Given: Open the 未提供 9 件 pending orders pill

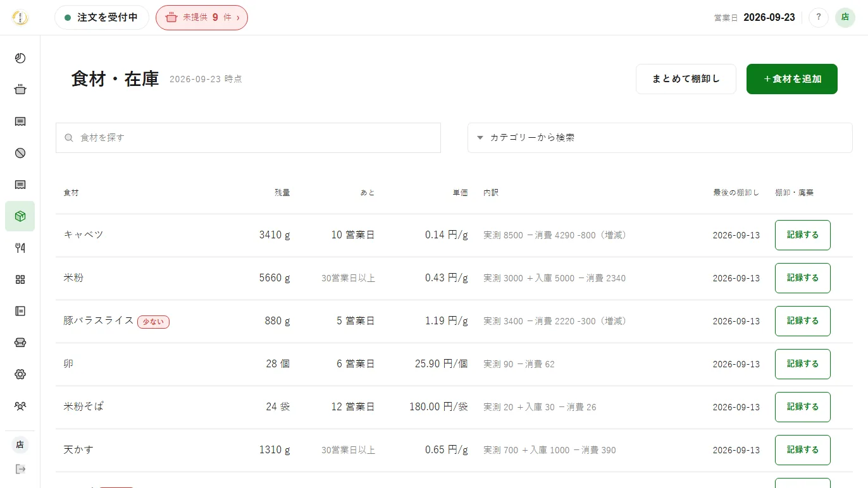Looking at the screenshot, I should pos(202,18).
